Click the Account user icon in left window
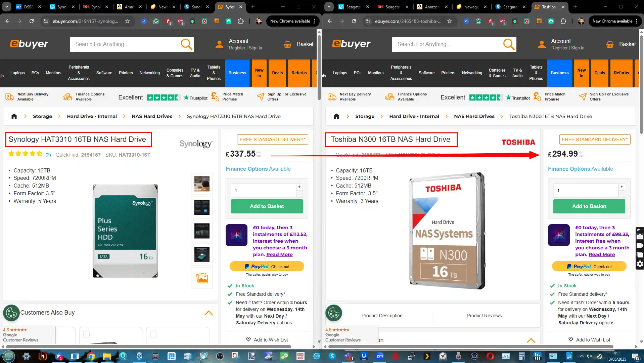The height and width of the screenshot is (363, 644). tap(219, 44)
